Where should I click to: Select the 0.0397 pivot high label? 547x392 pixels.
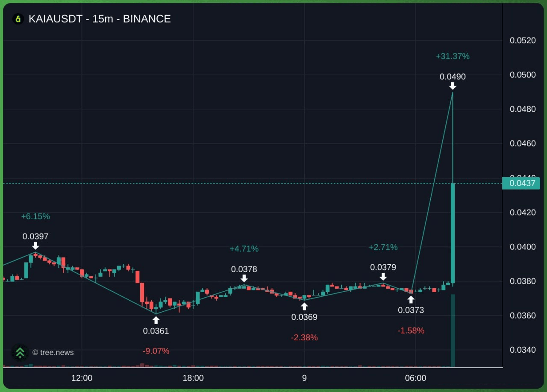pyautogui.click(x=35, y=236)
